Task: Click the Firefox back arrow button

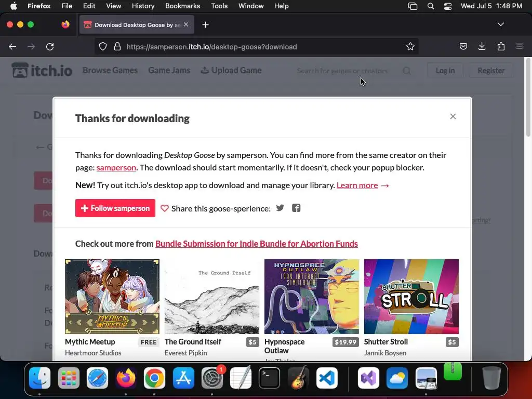Action: 12,46
